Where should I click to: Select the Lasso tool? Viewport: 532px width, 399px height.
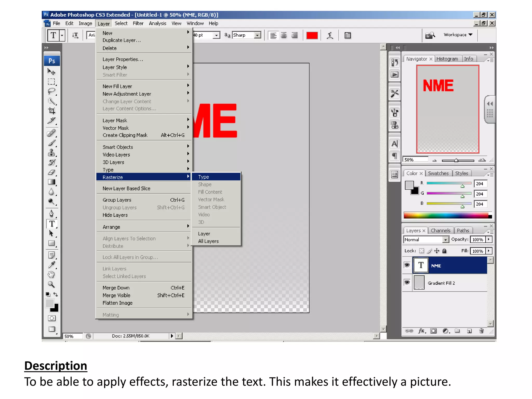pyautogui.click(x=52, y=91)
